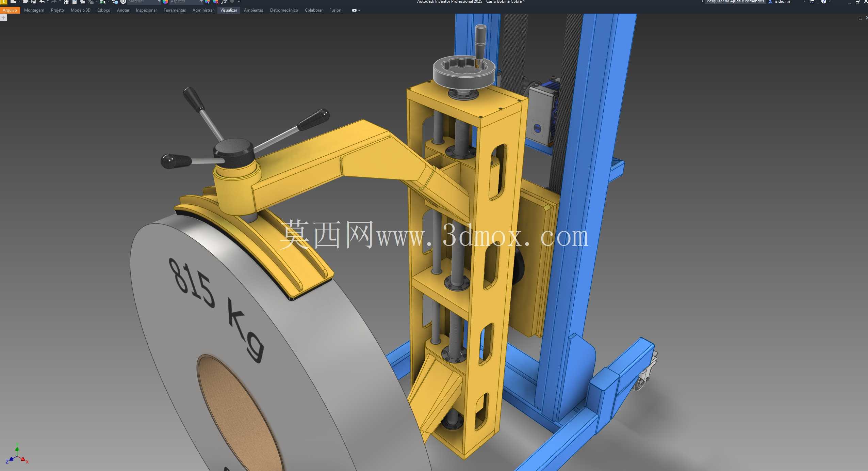The width and height of the screenshot is (868, 471).
Task: Open the Ambientes tab
Action: click(253, 10)
